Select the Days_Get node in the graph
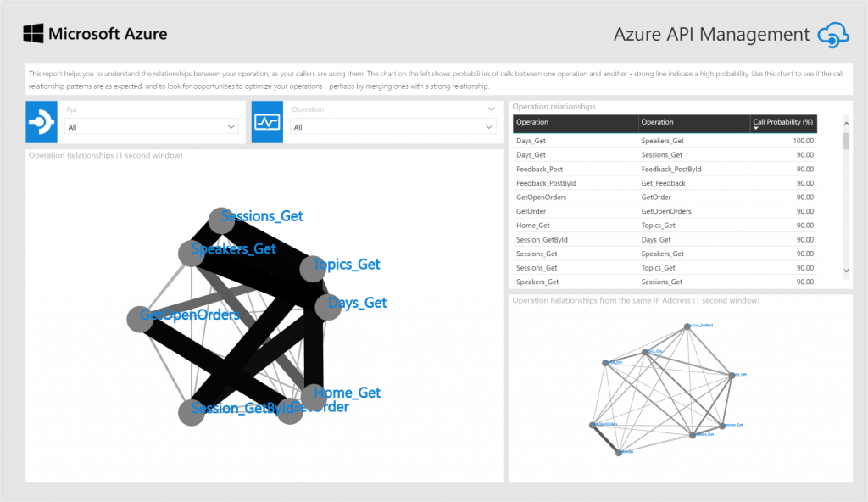Image resolution: width=868 pixels, height=502 pixels. point(328,307)
